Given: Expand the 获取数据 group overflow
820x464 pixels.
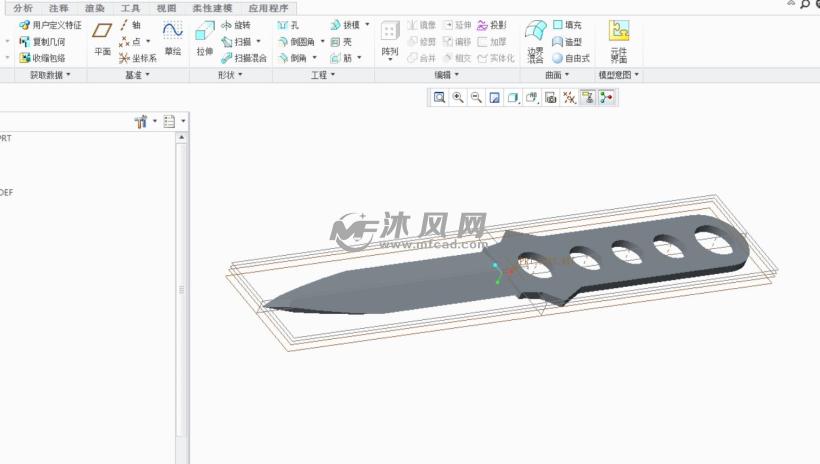Looking at the screenshot, I should [50, 75].
